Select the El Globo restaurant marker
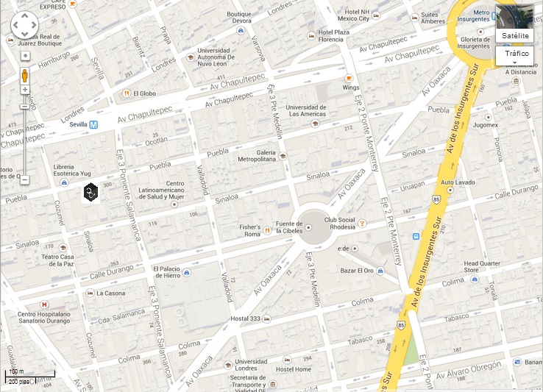The height and width of the screenshot is (392, 543). 127,93
